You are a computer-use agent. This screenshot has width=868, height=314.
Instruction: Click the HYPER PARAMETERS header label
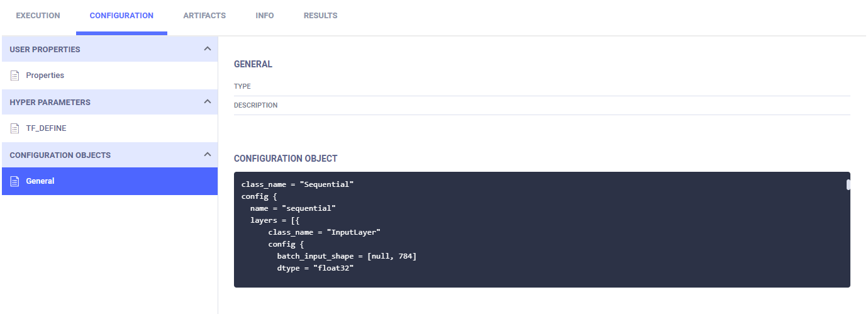50,102
